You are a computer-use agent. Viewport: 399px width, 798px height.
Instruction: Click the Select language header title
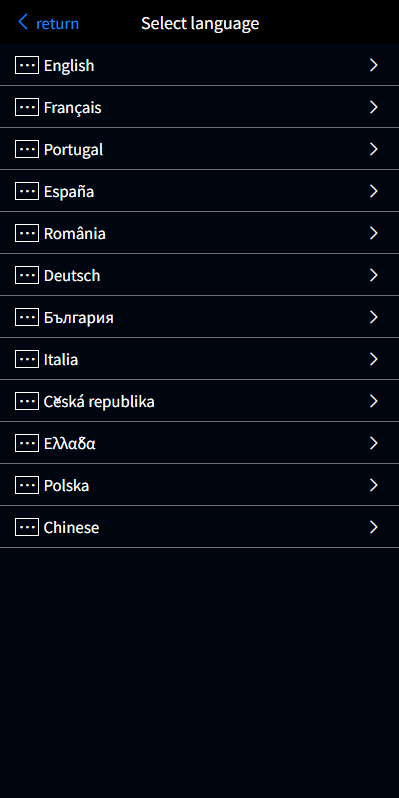click(200, 23)
